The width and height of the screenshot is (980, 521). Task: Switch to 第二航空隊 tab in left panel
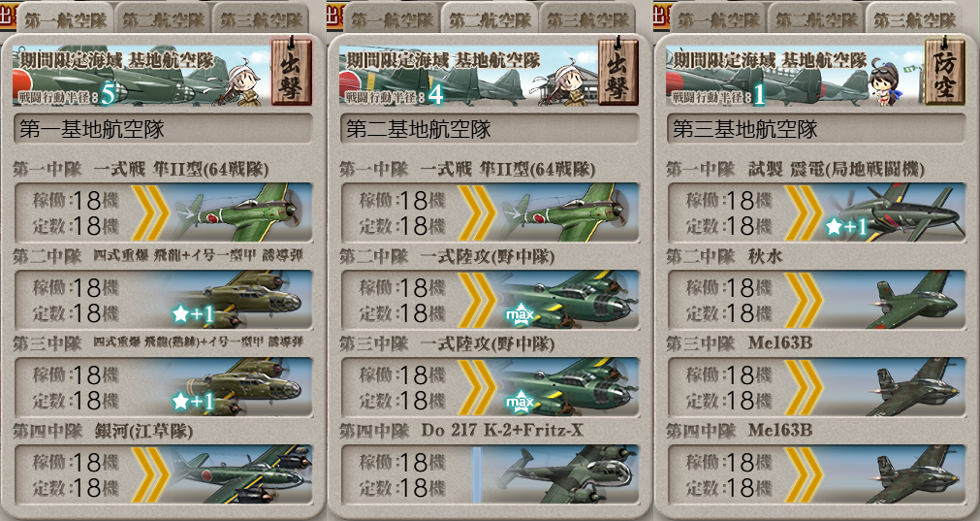coord(163,19)
